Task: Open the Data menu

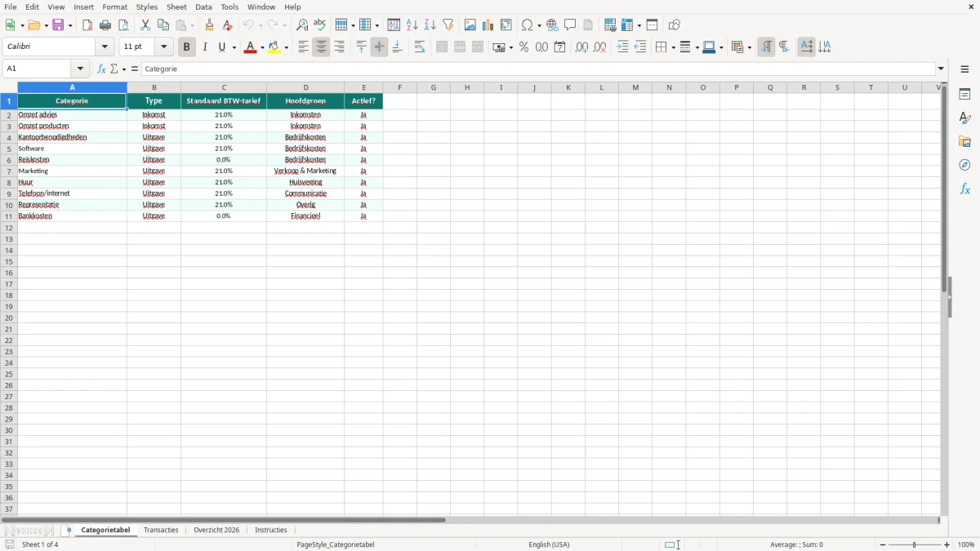Action: click(x=203, y=7)
